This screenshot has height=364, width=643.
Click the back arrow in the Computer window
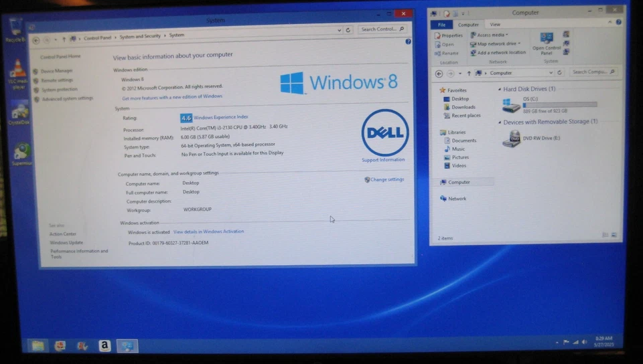439,74
